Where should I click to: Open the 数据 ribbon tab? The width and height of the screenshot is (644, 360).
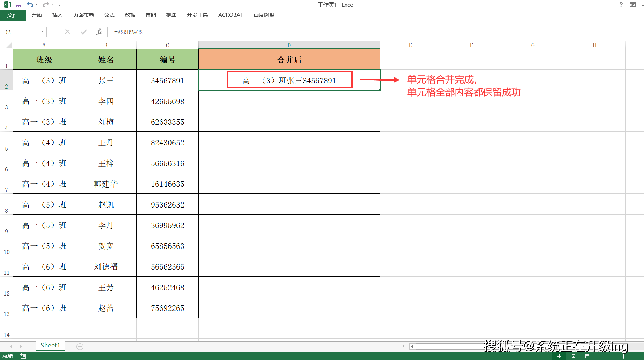click(130, 15)
